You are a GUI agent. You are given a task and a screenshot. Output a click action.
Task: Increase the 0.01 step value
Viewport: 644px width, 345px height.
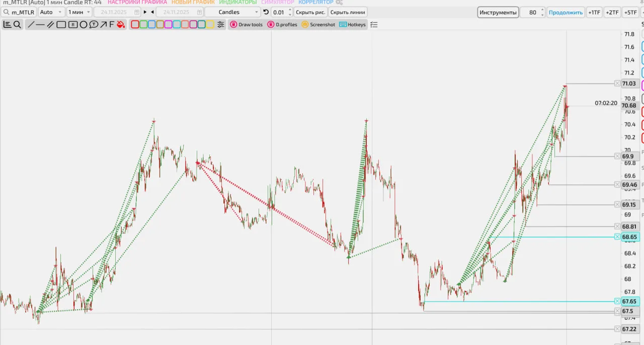click(290, 10)
